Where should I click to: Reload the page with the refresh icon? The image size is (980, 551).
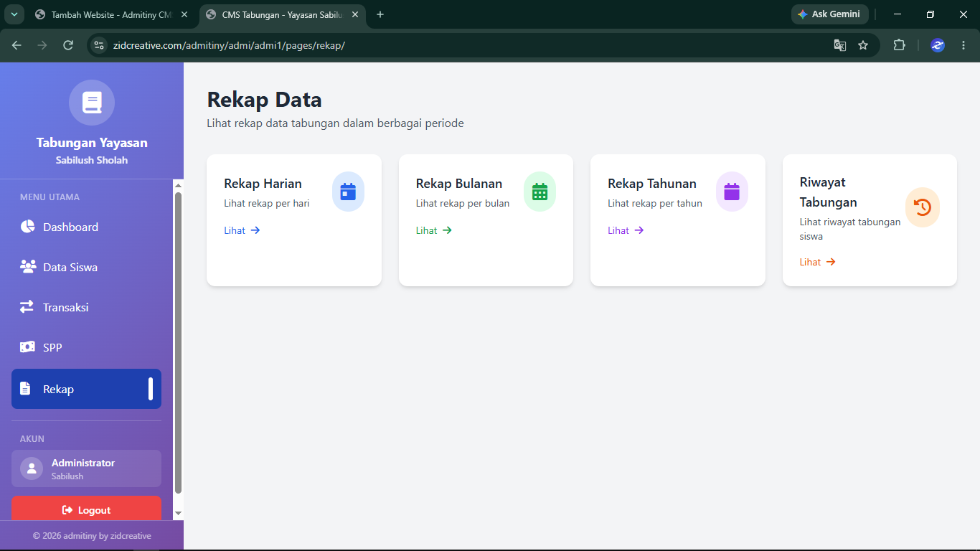click(68, 45)
